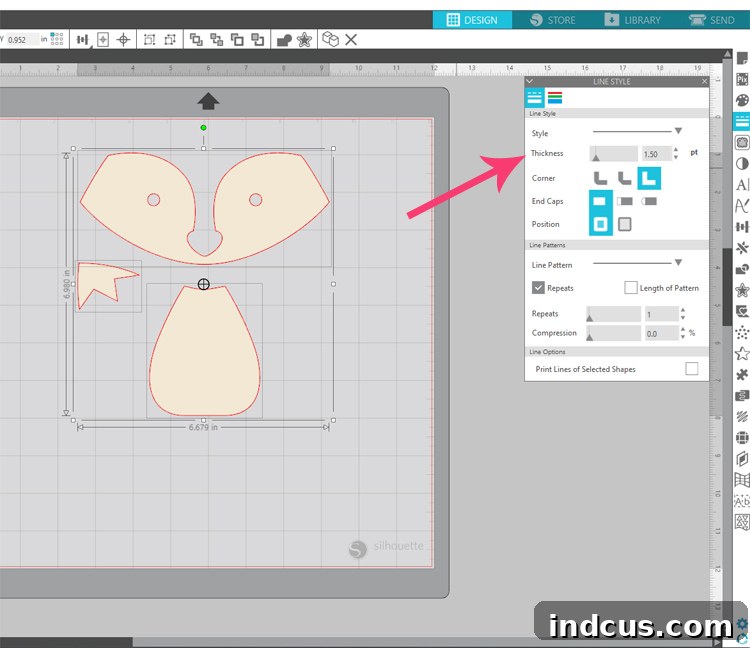Select the third Corner style option
Viewport: 750px width, 648px height.
(649, 178)
